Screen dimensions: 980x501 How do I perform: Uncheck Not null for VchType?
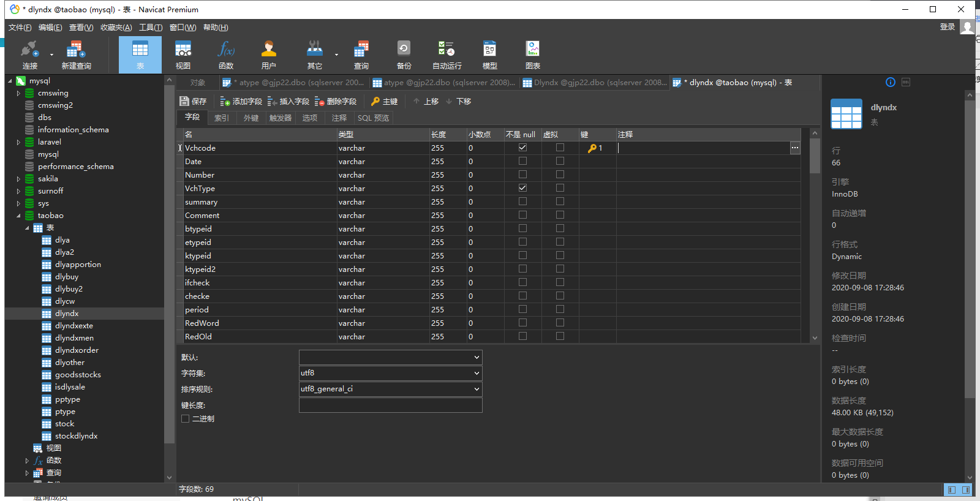point(522,188)
